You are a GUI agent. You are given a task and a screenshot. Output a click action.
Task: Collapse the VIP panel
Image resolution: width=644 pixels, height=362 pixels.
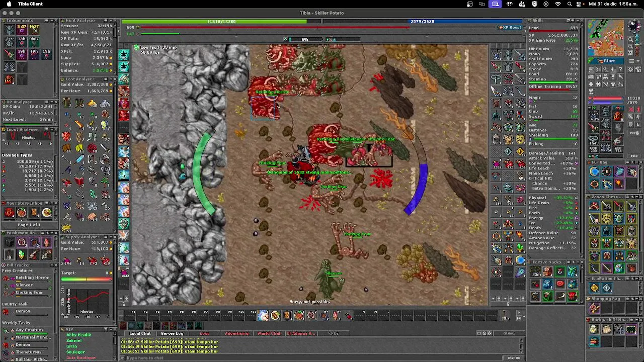(110, 329)
